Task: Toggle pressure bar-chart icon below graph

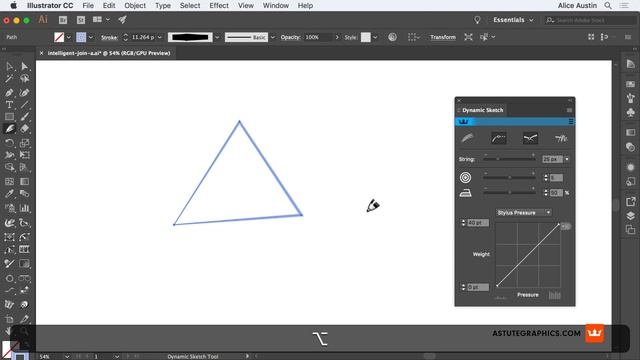Action: click(554, 295)
